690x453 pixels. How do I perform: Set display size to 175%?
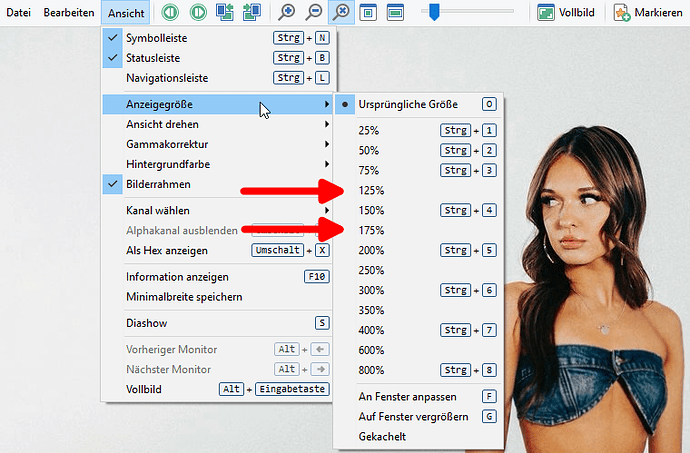pyautogui.click(x=418, y=230)
